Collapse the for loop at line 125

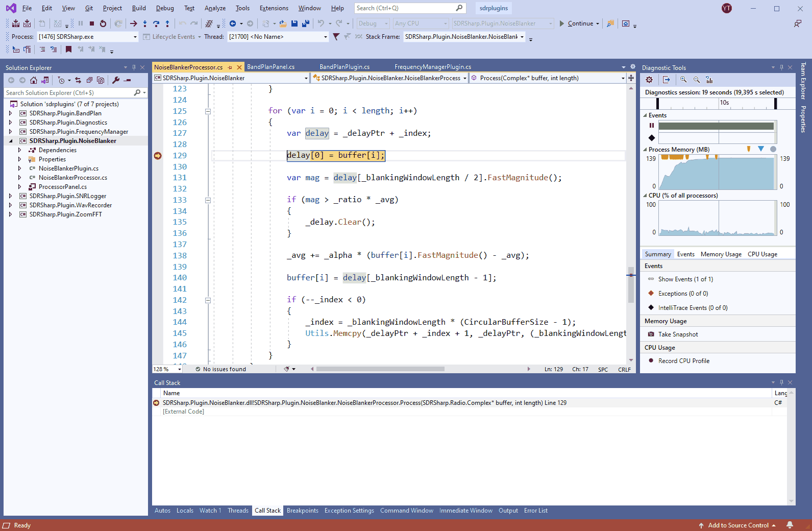[x=208, y=111]
